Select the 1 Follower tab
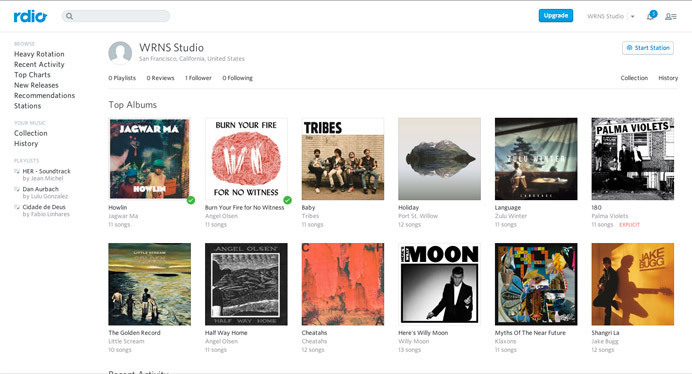Image resolution: width=692 pixels, height=374 pixels. point(198,78)
